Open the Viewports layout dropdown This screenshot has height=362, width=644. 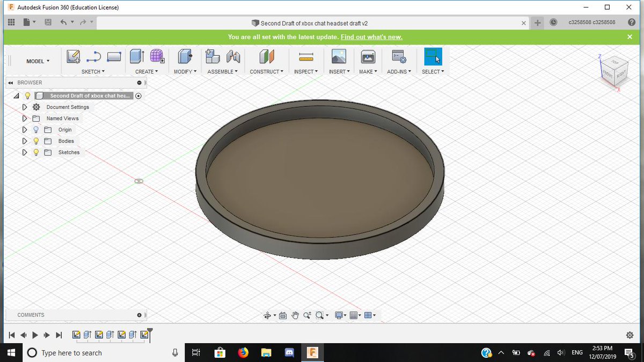pyautogui.click(x=370, y=315)
